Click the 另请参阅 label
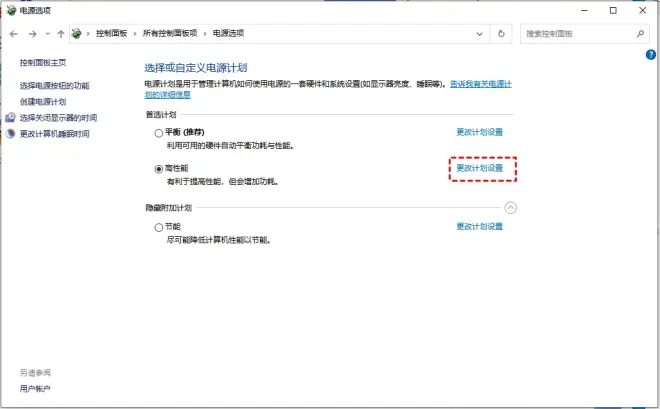The height and width of the screenshot is (409, 660). tap(35, 373)
